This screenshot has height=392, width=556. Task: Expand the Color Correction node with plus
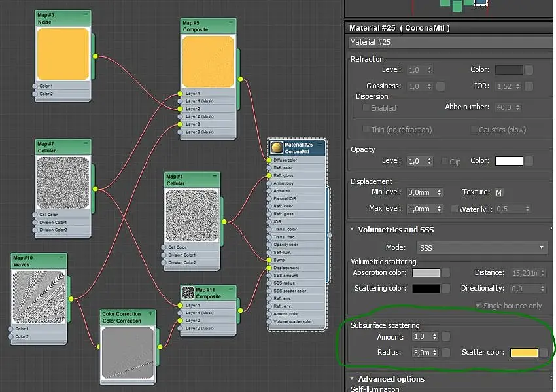[152, 314]
